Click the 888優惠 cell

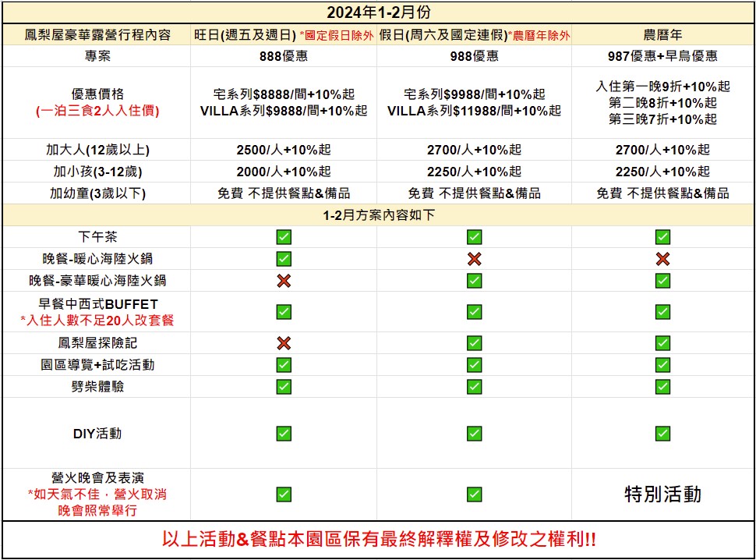coord(284,56)
